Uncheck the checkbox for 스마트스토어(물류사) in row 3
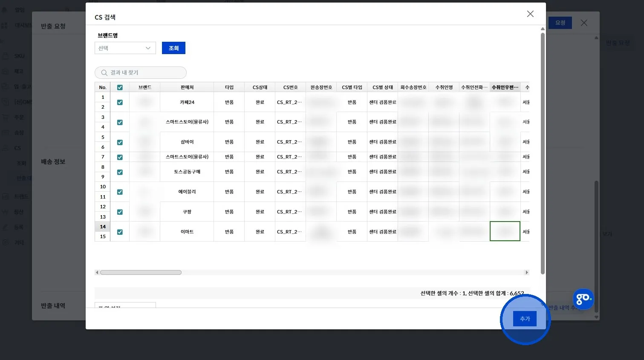644x360 pixels. point(120,122)
